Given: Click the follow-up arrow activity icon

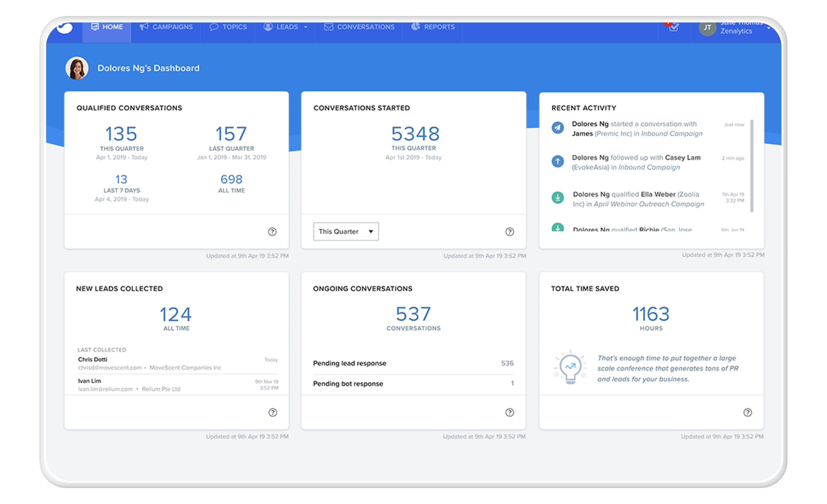Looking at the screenshot, I should [x=558, y=161].
